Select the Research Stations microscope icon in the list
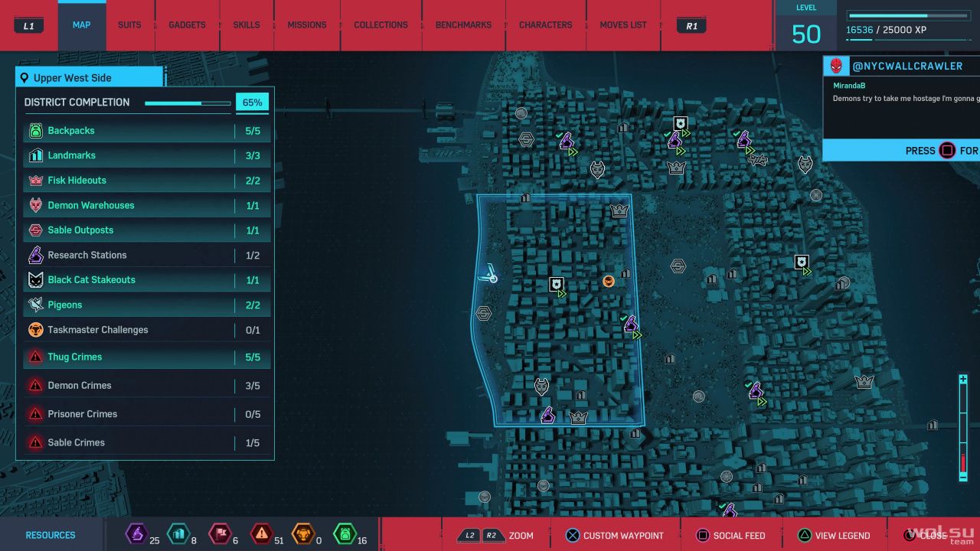Screen dimensions: 980x551 click(x=35, y=255)
